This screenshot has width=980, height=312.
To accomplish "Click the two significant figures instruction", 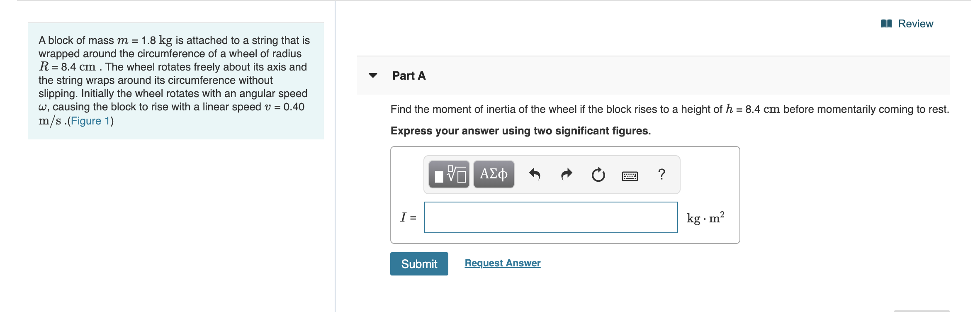I will click(520, 131).
